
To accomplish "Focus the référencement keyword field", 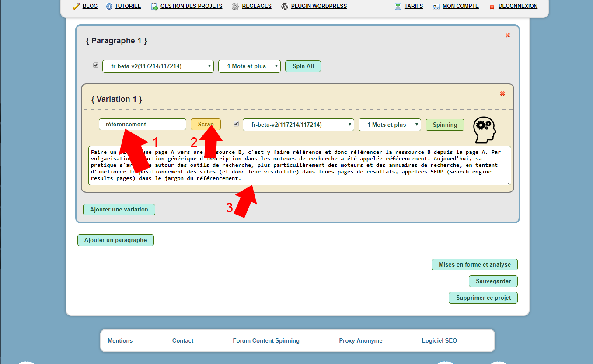I will 143,124.
